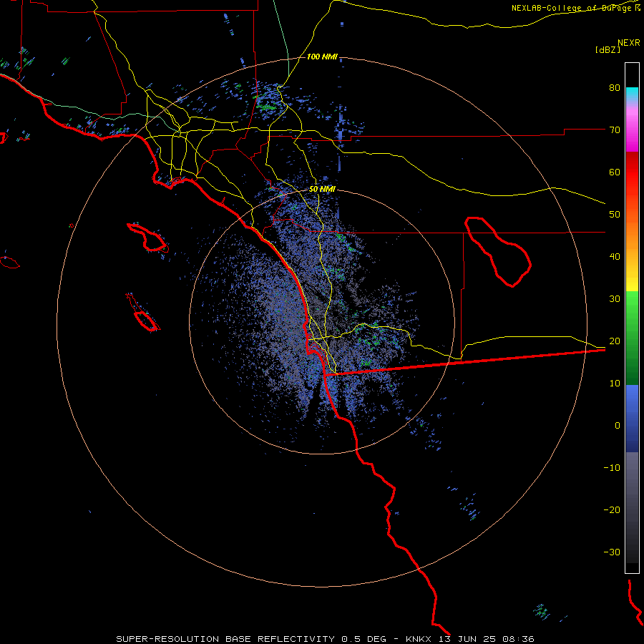644x644 pixels.
Task: Click inside the Salton Sea outline
Action: (x=499, y=250)
